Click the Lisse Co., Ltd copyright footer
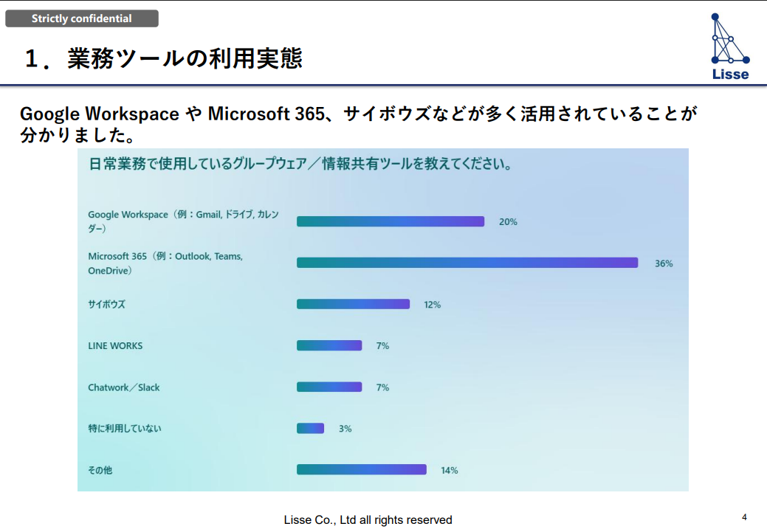The height and width of the screenshot is (532, 767). click(x=368, y=520)
